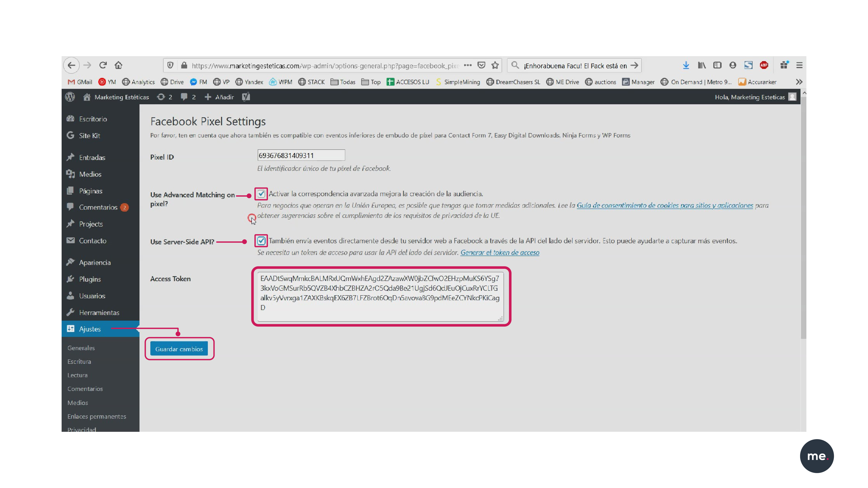
Task: Go back with browser back arrow
Action: click(x=71, y=65)
